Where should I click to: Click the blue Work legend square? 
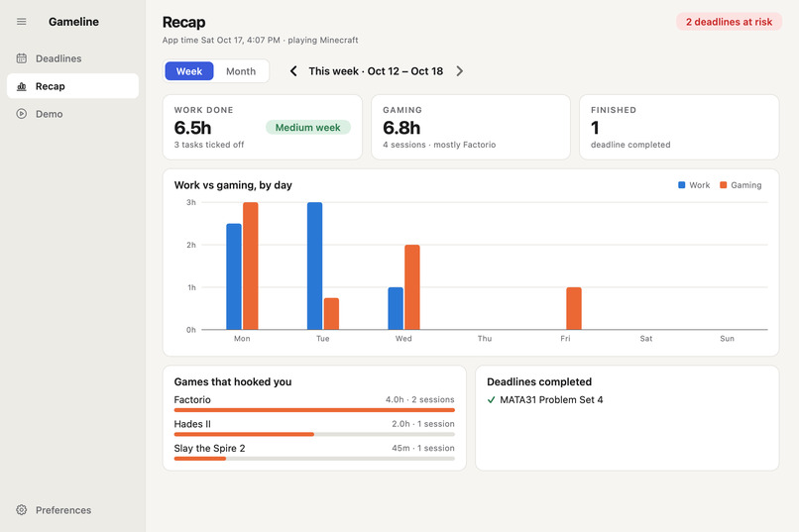click(x=682, y=185)
